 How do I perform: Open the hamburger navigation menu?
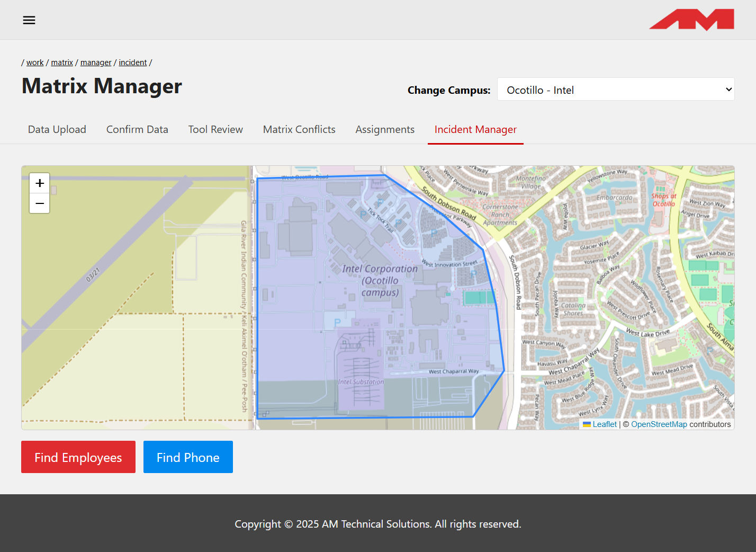pos(29,20)
